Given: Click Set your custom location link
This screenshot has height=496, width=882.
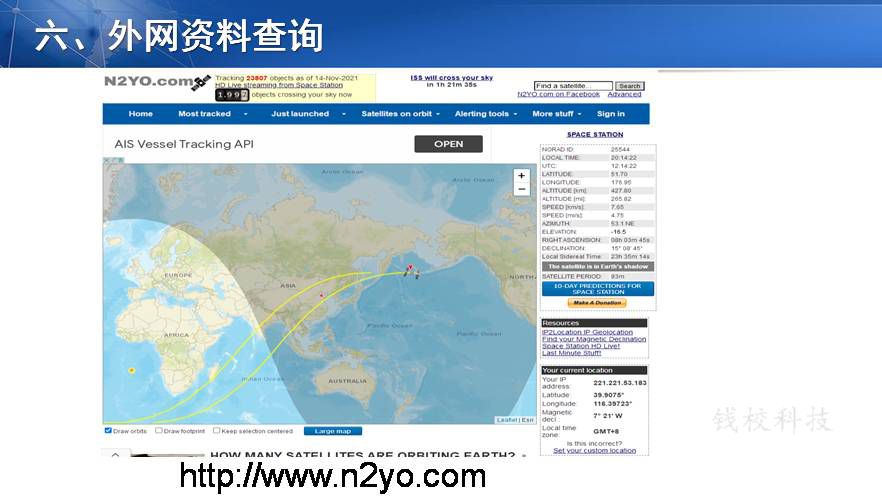Looking at the screenshot, I should point(595,450).
